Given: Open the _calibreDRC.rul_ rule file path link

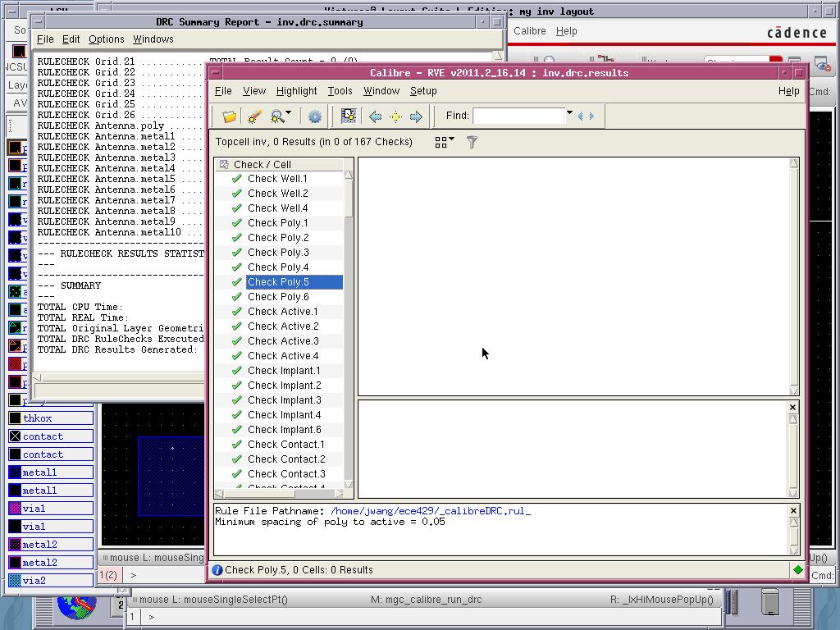Looking at the screenshot, I should [x=431, y=511].
